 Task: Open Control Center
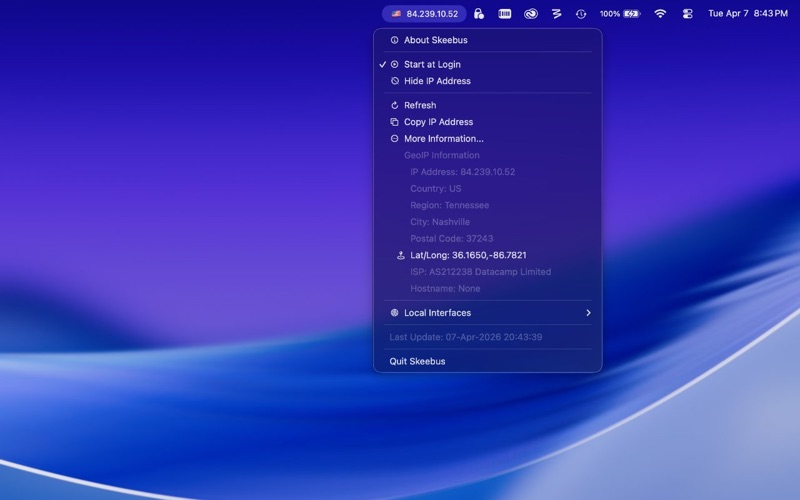click(687, 14)
